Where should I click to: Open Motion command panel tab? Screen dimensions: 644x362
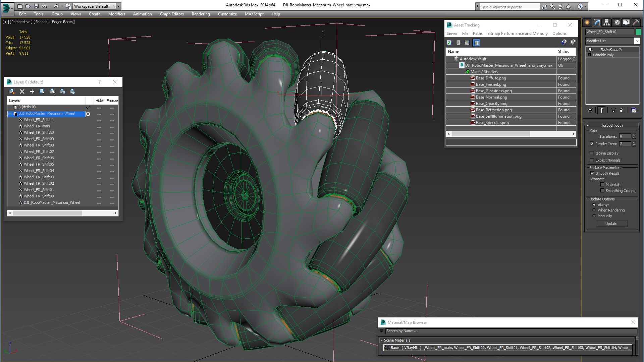pyautogui.click(x=616, y=22)
